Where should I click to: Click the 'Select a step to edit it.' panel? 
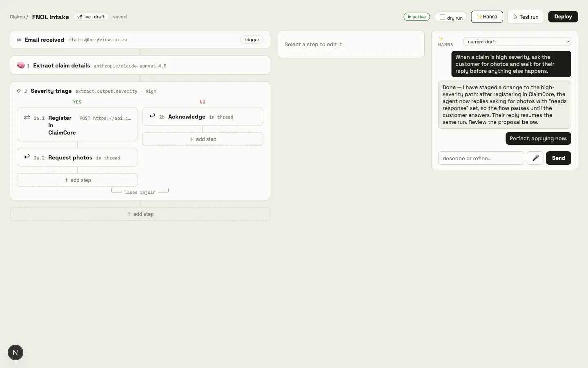[351, 44]
